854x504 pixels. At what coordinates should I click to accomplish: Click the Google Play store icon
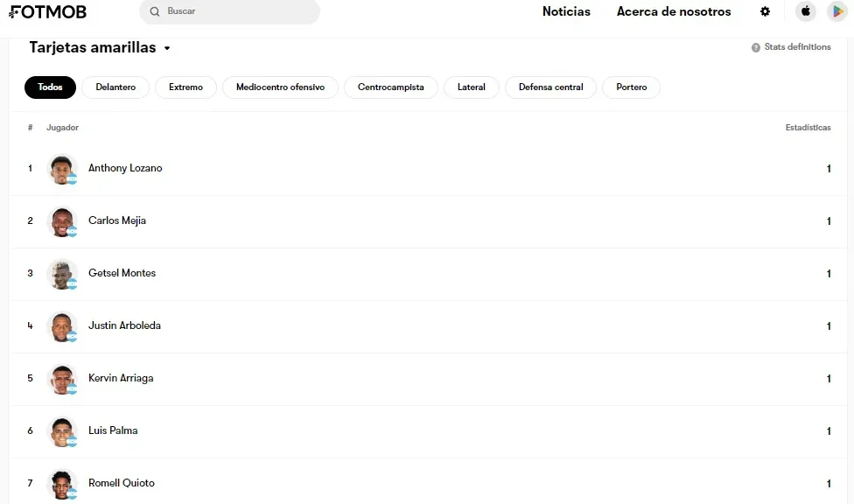pos(836,11)
